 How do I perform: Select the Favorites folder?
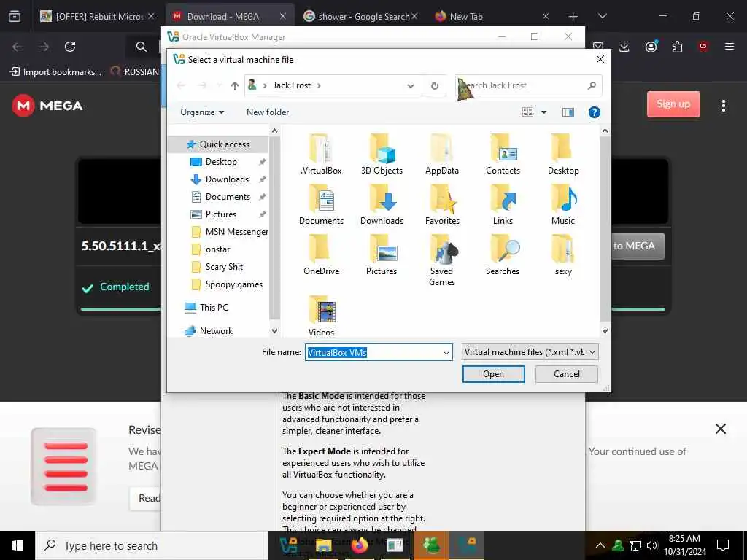point(442,205)
